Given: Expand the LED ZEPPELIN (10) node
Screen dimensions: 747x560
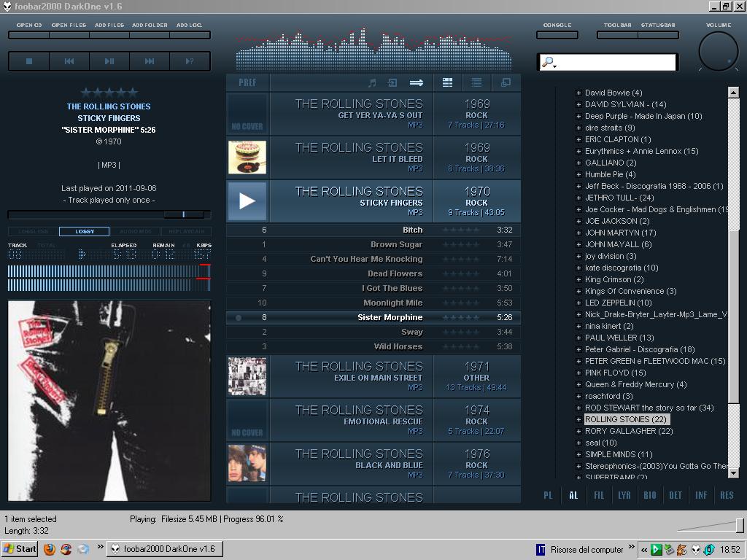Looking at the screenshot, I should click(578, 303).
